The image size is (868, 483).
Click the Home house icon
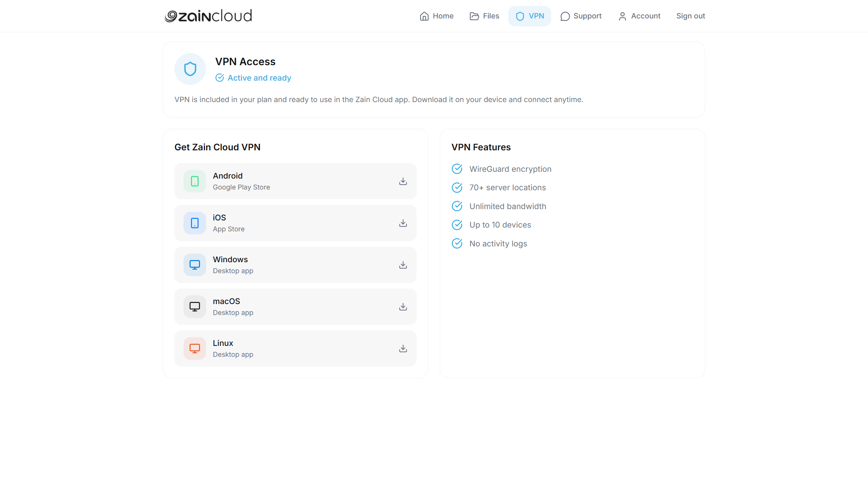(x=424, y=16)
